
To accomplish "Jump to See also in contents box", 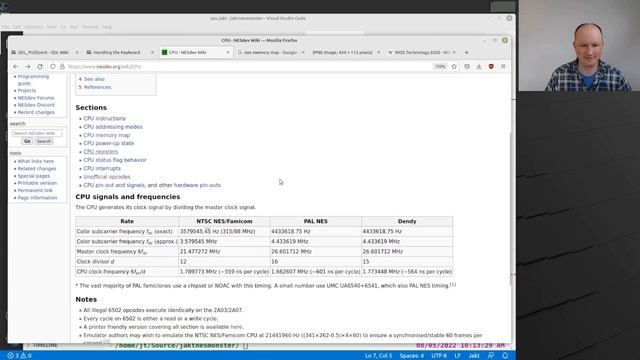I will point(94,79).
